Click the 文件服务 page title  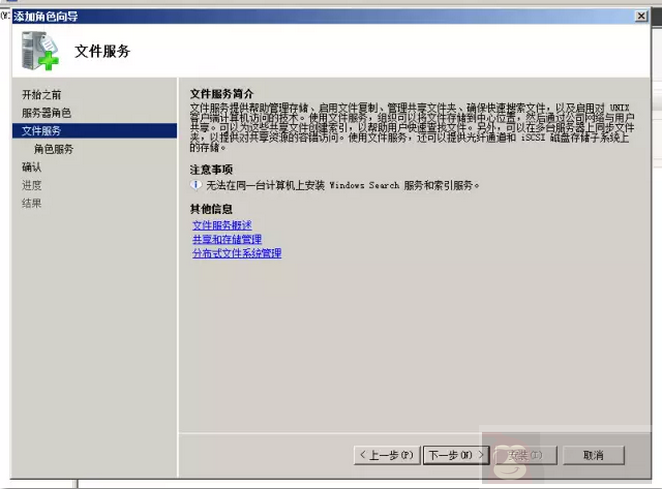103,51
